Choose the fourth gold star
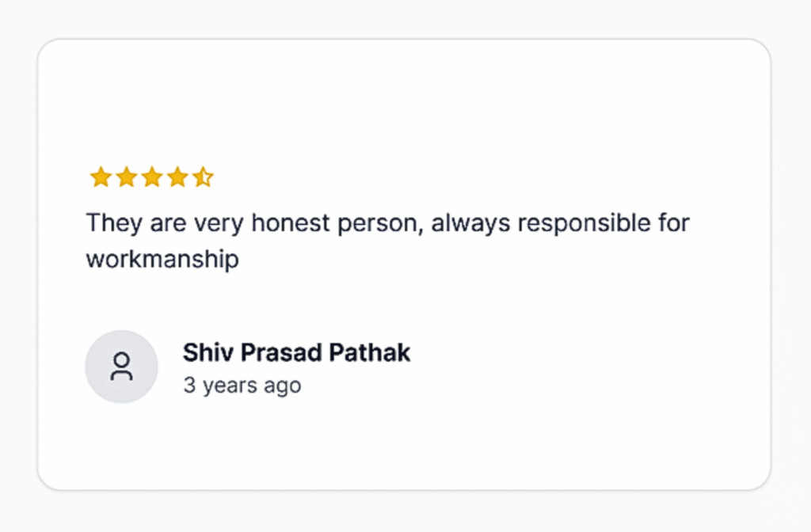Viewport: 811px width, 532px height. (x=177, y=177)
